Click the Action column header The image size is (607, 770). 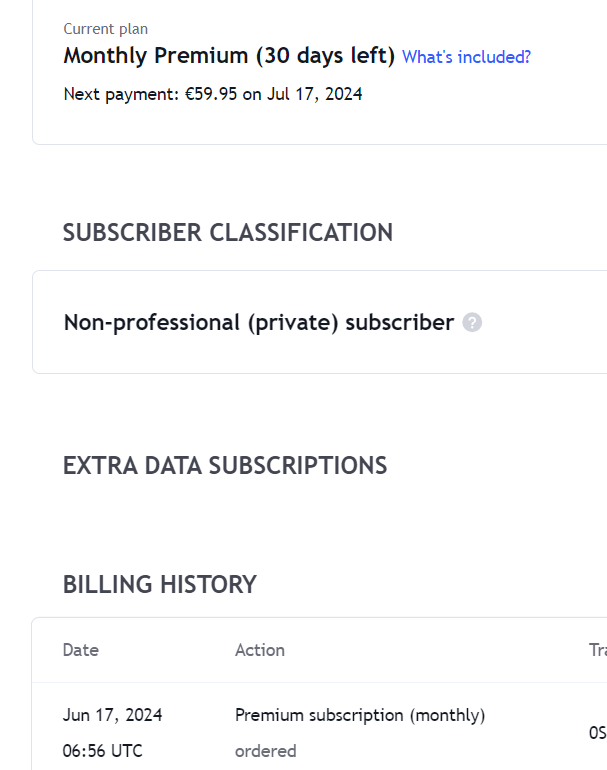(x=260, y=650)
